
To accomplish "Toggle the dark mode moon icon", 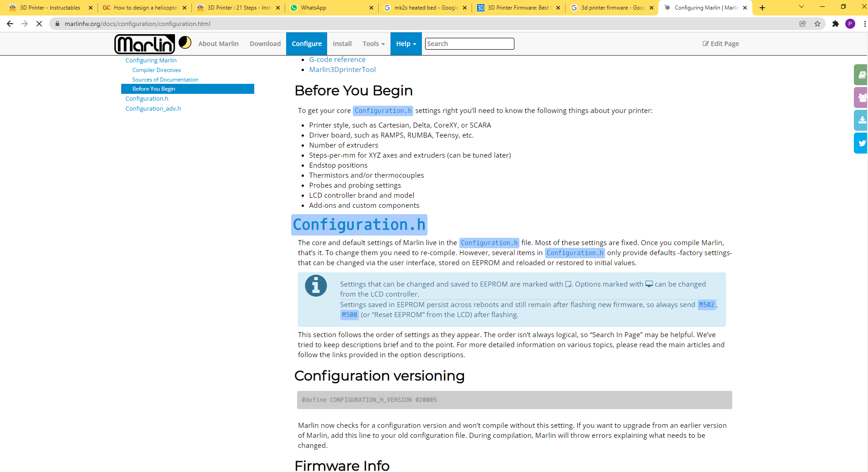I will 185,42.
